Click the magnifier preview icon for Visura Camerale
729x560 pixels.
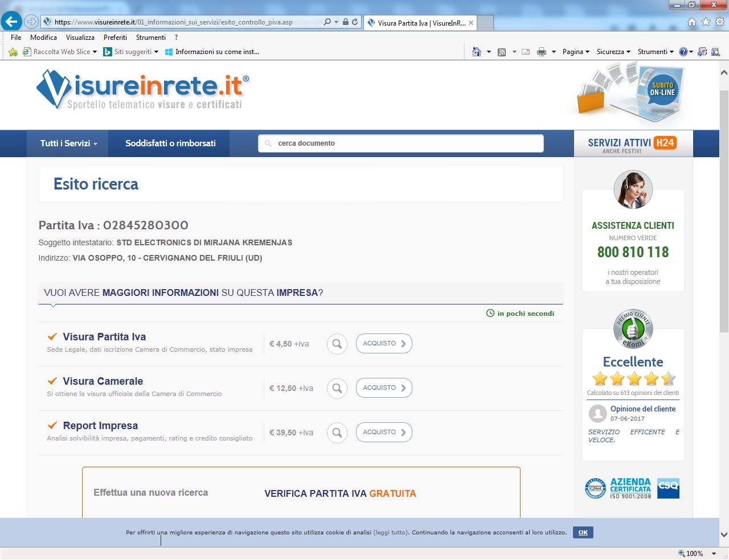(x=337, y=388)
